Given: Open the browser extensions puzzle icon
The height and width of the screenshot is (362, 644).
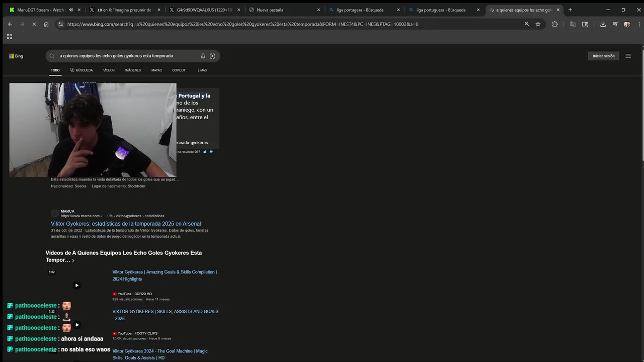Looking at the screenshot, I should [x=555, y=24].
